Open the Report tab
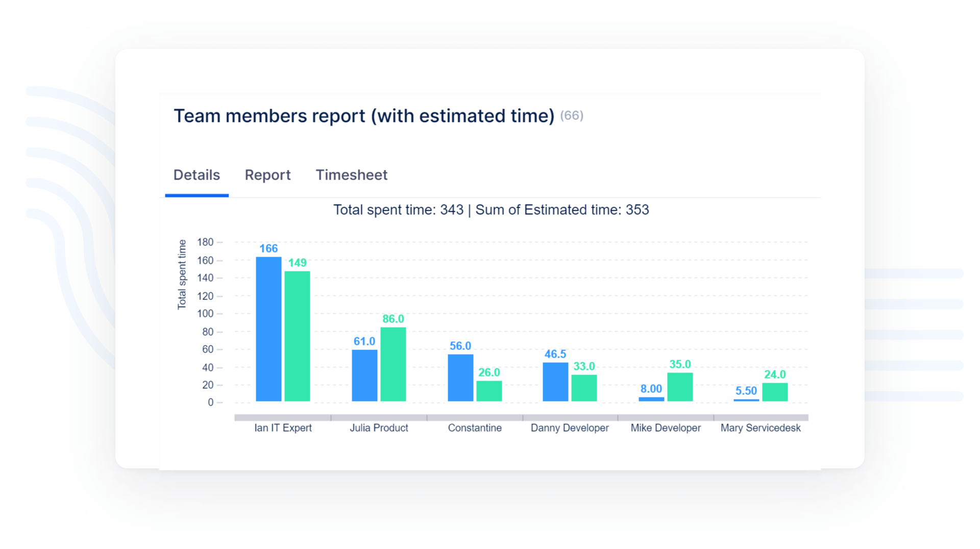This screenshot has width=980, height=549. (x=267, y=175)
